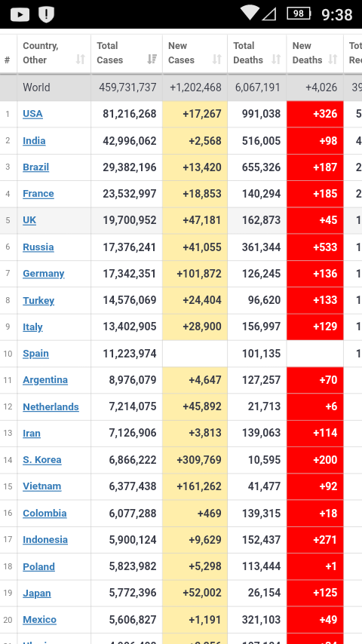Sort table by Country column arrows
The height and width of the screenshot is (644, 362).
tap(81, 60)
